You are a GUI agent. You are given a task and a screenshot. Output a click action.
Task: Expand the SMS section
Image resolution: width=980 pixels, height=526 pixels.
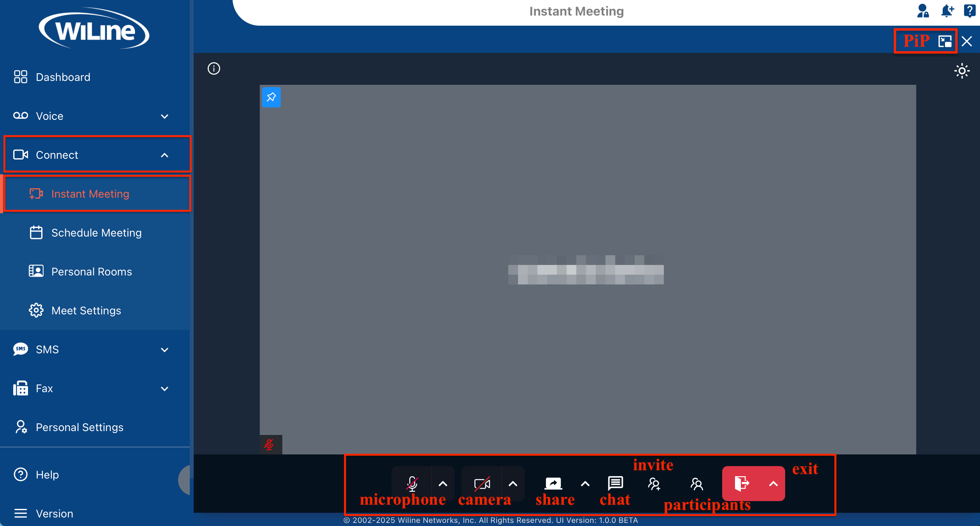[x=164, y=349]
